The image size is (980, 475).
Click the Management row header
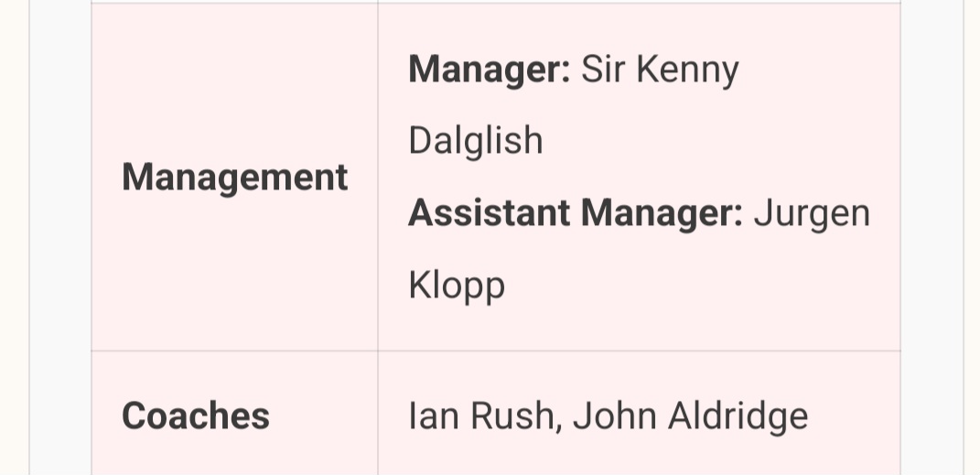click(234, 178)
